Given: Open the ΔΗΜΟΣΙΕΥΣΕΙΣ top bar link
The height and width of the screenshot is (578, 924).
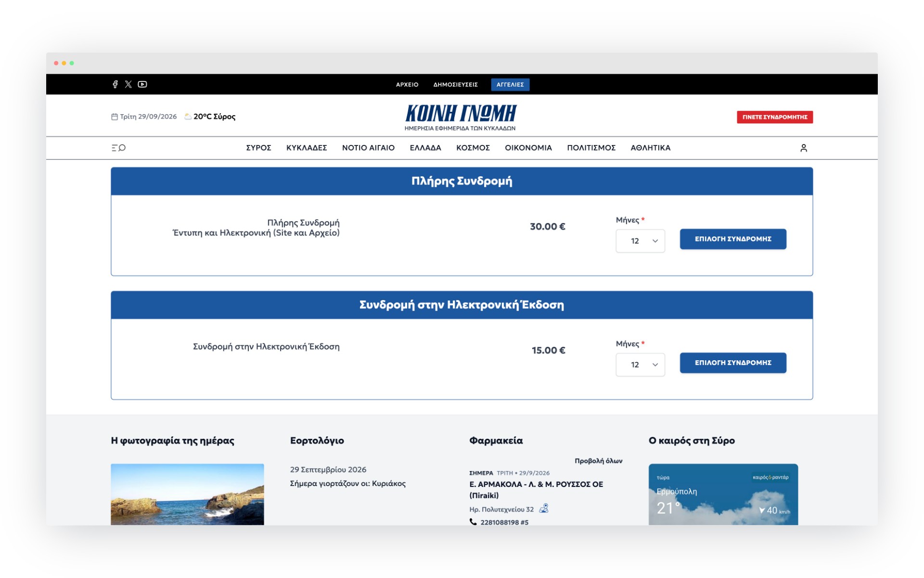Looking at the screenshot, I should pyautogui.click(x=455, y=84).
